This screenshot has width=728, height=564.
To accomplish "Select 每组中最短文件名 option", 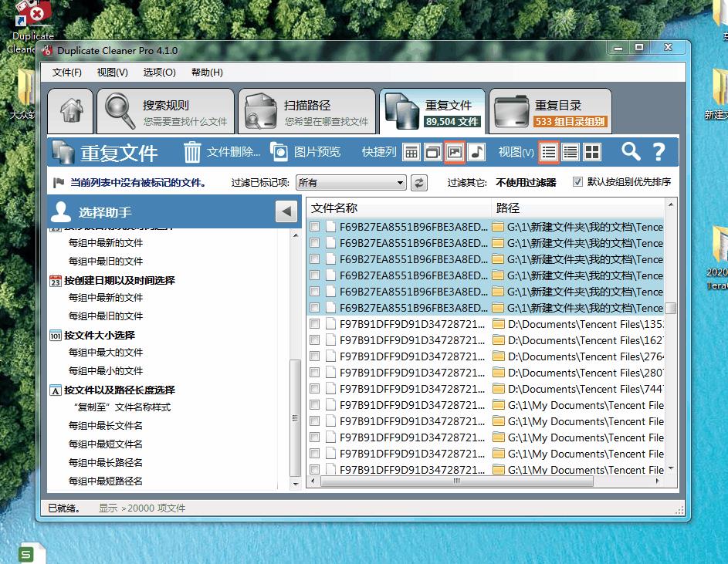I will pyautogui.click(x=106, y=444).
